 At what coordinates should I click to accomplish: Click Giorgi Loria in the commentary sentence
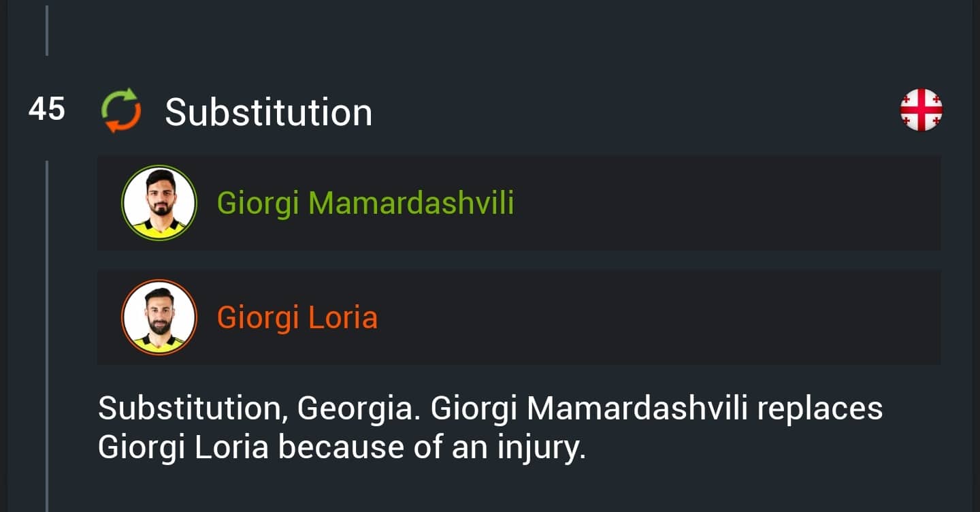[183, 447]
